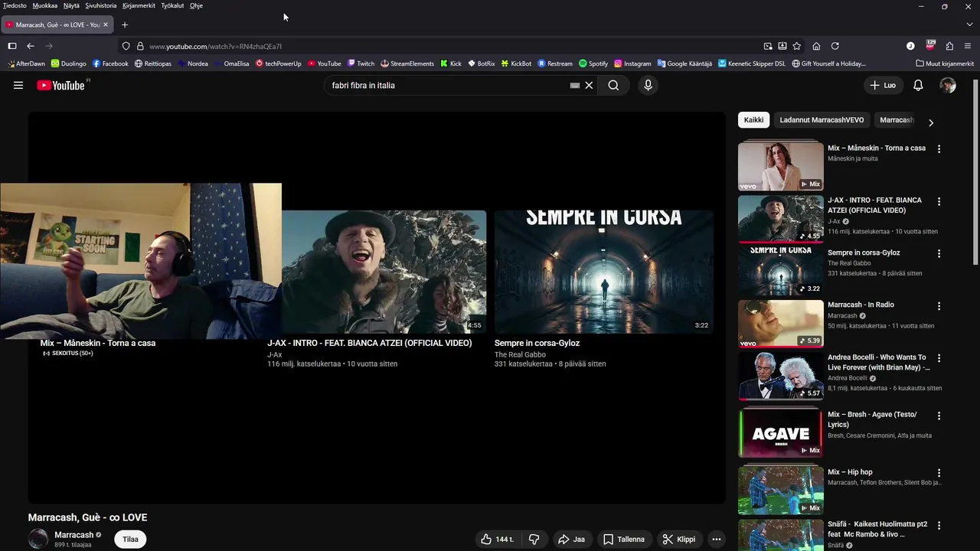980x551 pixels.
Task: Open options for 'Mix – Bresh - Agave'
Action: click(x=939, y=416)
